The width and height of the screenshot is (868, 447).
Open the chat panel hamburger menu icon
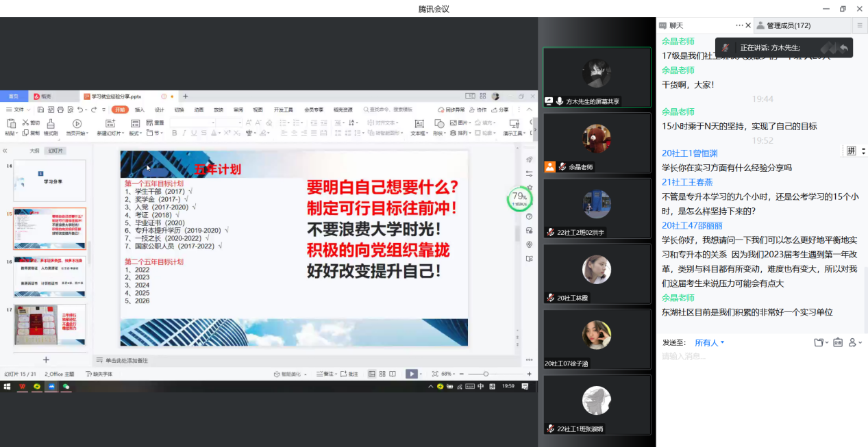click(860, 25)
